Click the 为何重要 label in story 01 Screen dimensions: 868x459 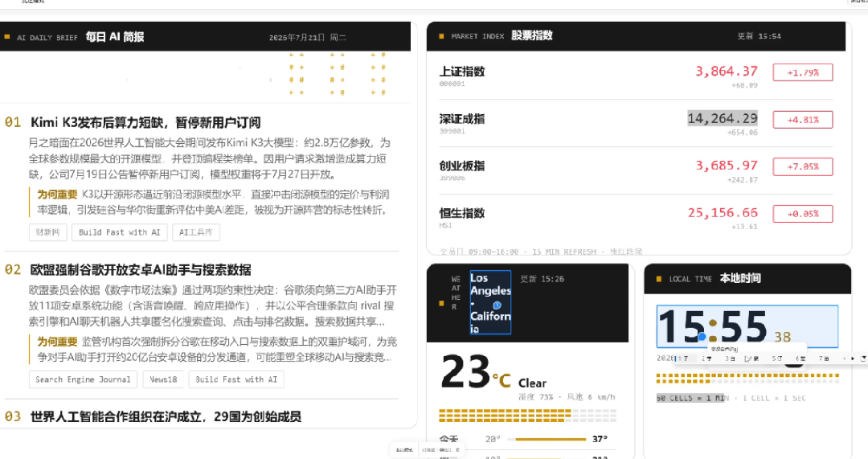click(x=58, y=195)
